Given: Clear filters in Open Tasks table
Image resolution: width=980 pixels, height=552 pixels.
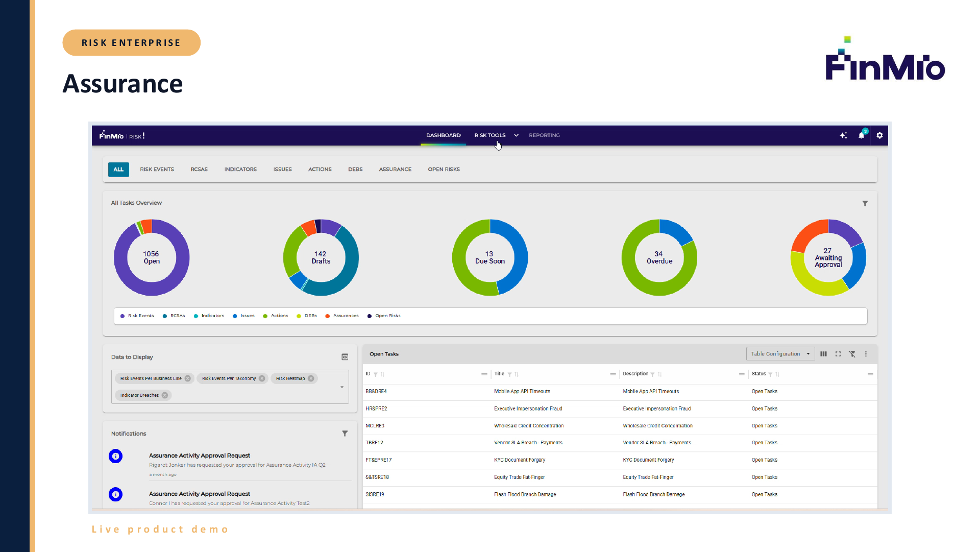Looking at the screenshot, I should coord(852,354).
